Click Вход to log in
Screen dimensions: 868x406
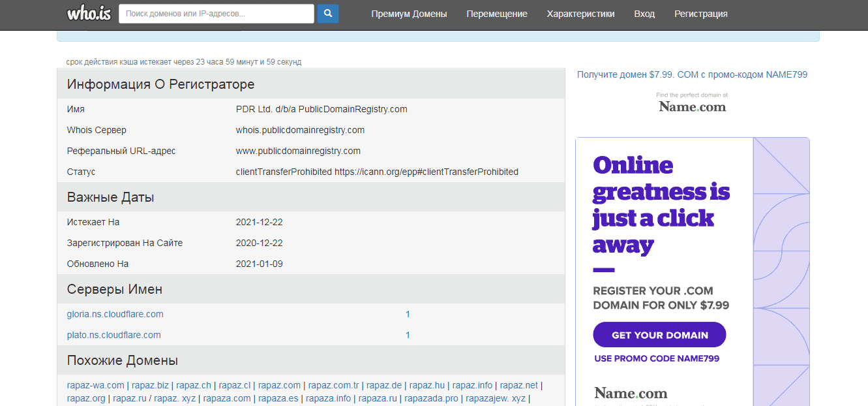point(644,14)
